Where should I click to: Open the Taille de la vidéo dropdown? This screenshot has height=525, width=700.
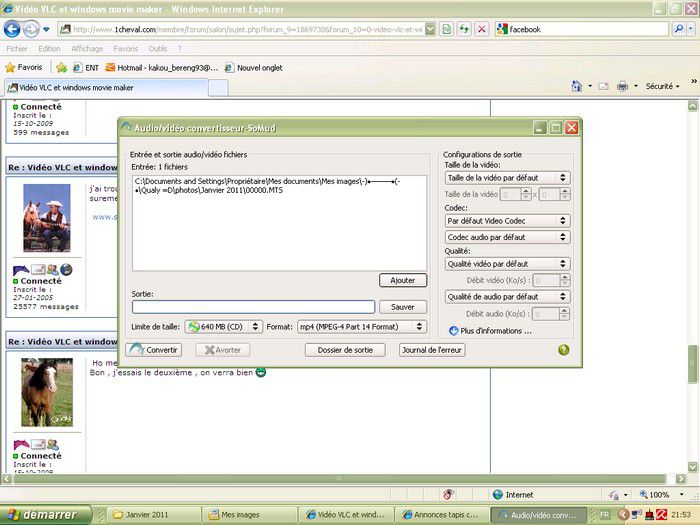pyautogui.click(x=507, y=178)
